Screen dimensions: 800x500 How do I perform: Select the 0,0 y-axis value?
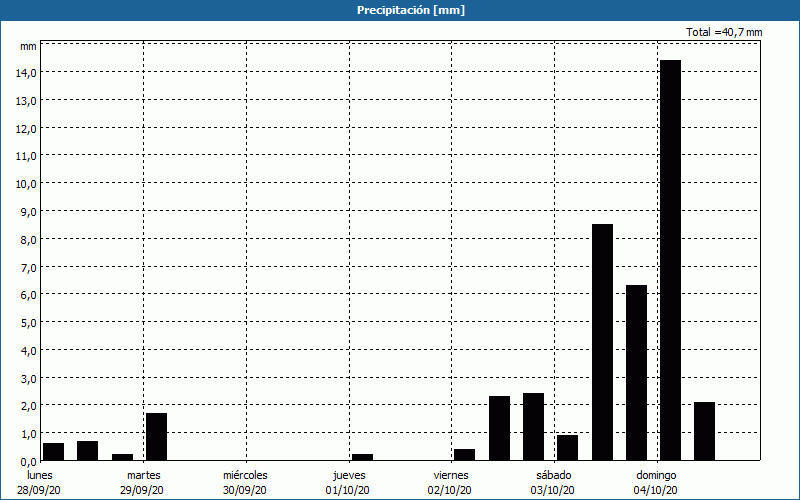click(x=28, y=462)
